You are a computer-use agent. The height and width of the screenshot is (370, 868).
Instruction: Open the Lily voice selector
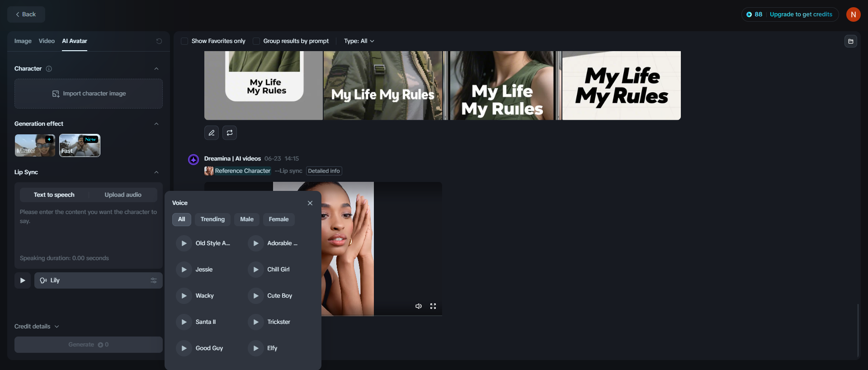[x=99, y=280]
